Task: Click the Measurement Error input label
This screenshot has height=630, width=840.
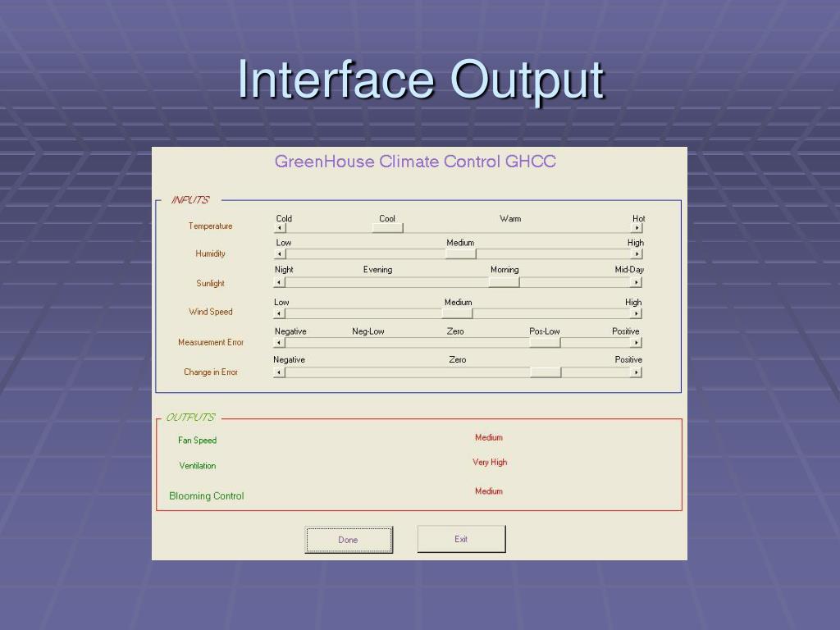Action: (211, 342)
